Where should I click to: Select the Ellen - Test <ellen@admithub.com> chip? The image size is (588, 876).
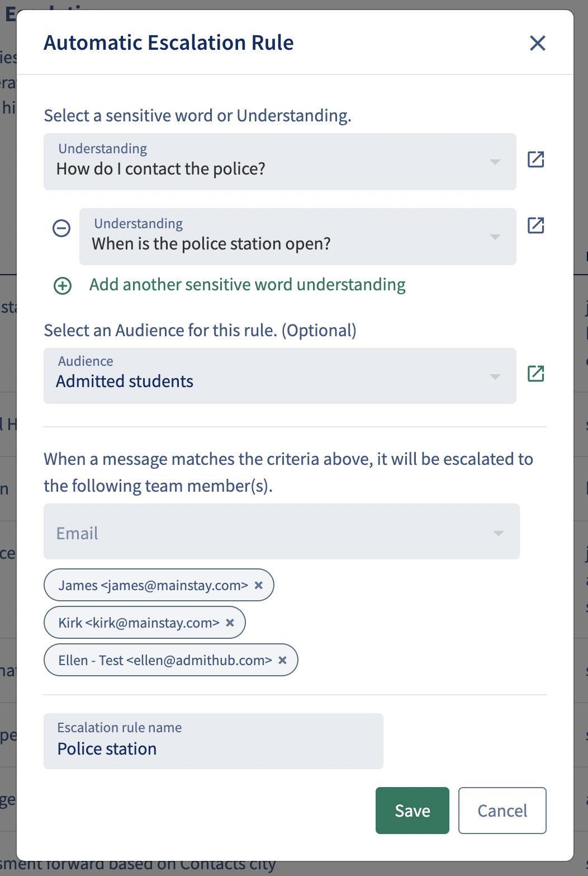(x=170, y=660)
